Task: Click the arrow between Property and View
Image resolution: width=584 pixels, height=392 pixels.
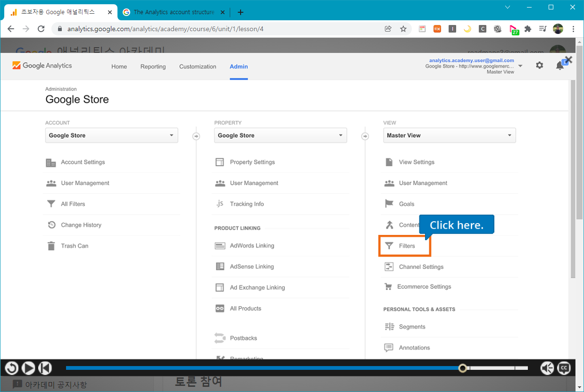Action: coord(365,136)
